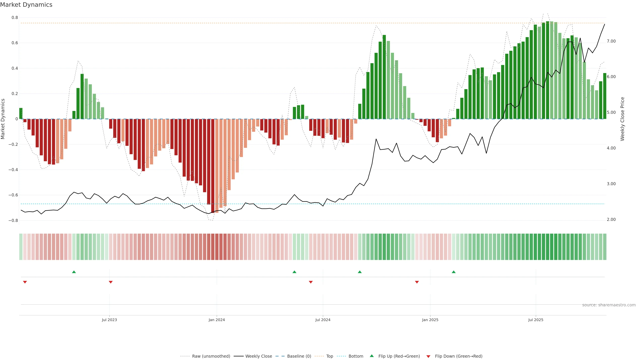Click the 0.8 tick on Market Dynamics axis
The image size is (644, 362).
(15, 17)
